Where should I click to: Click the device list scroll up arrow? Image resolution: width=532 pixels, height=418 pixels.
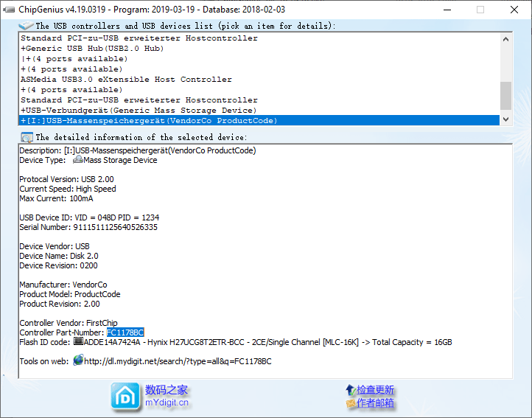[506, 39]
